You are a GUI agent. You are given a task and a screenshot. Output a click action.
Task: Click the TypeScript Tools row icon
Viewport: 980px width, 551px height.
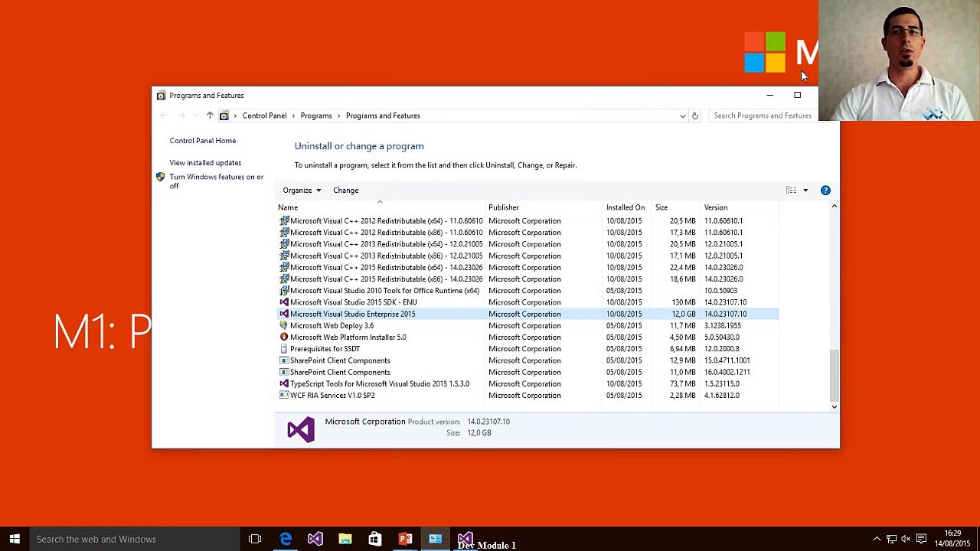pyautogui.click(x=284, y=383)
